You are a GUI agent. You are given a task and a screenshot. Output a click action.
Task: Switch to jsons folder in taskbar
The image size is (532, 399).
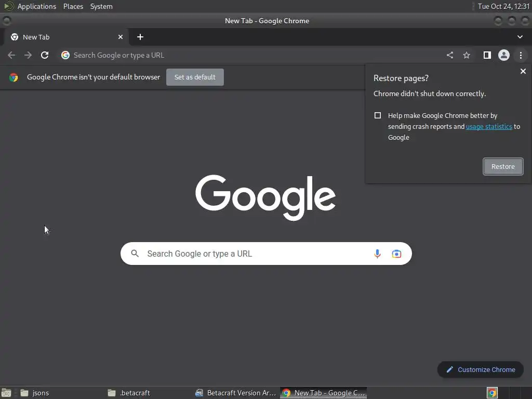coord(61,393)
